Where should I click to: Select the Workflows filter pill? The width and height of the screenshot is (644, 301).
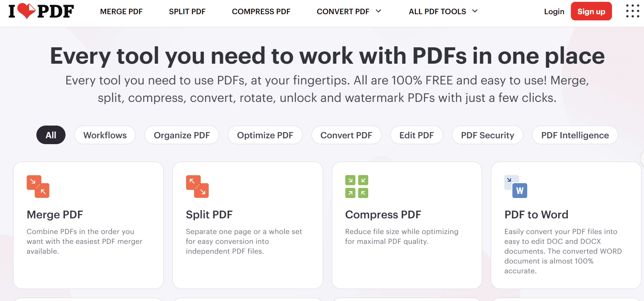105,135
